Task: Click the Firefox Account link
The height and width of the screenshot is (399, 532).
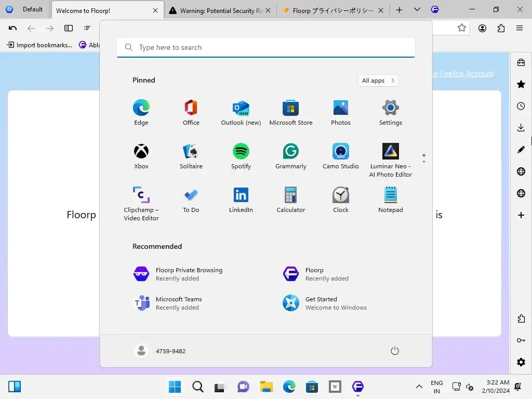Action: coord(463,74)
